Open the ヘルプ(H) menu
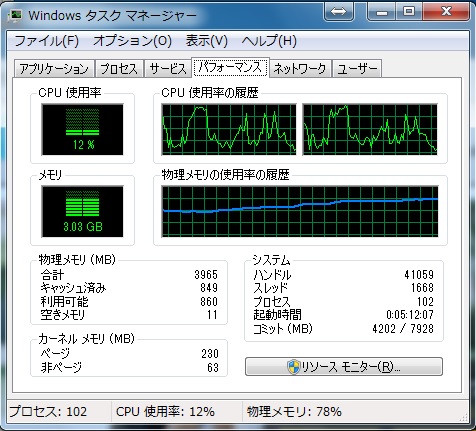Screen dimensions: 476x431 [269, 41]
